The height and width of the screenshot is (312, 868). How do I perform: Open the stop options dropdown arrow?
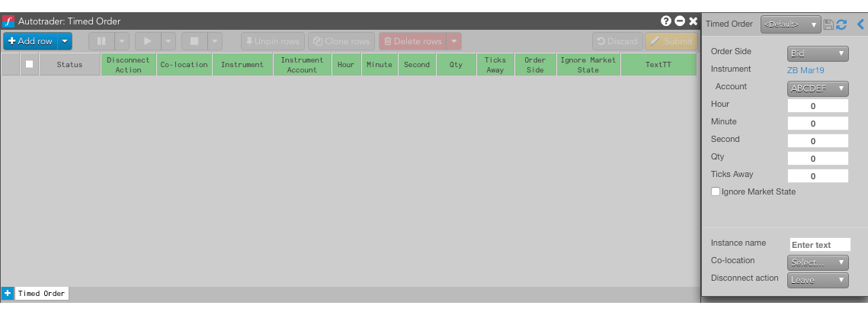(215, 41)
